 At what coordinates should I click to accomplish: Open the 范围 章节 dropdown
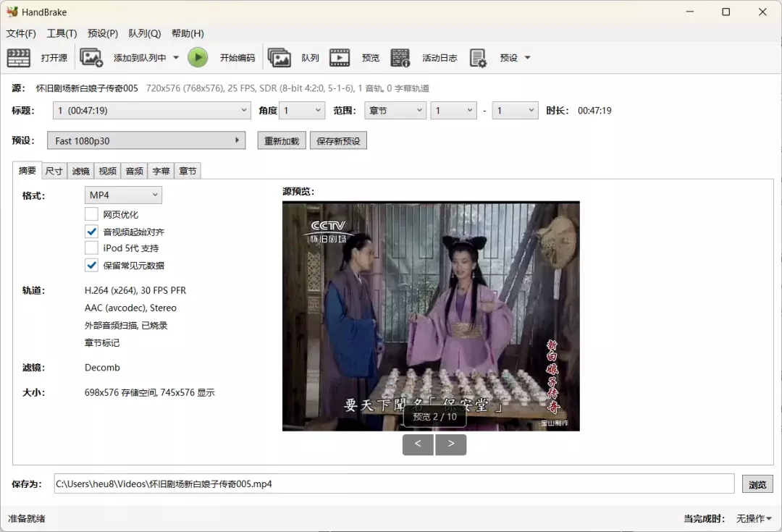tap(395, 111)
